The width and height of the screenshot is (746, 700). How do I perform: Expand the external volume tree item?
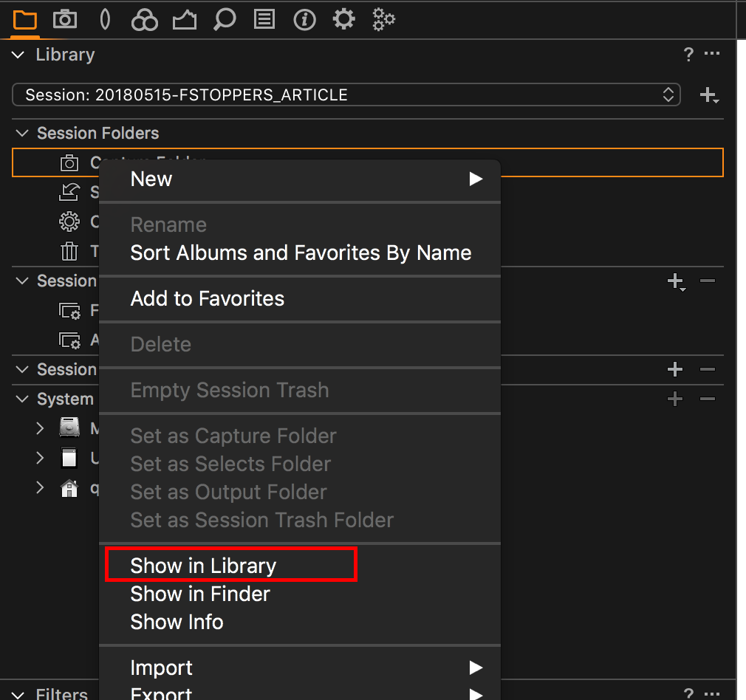point(40,458)
